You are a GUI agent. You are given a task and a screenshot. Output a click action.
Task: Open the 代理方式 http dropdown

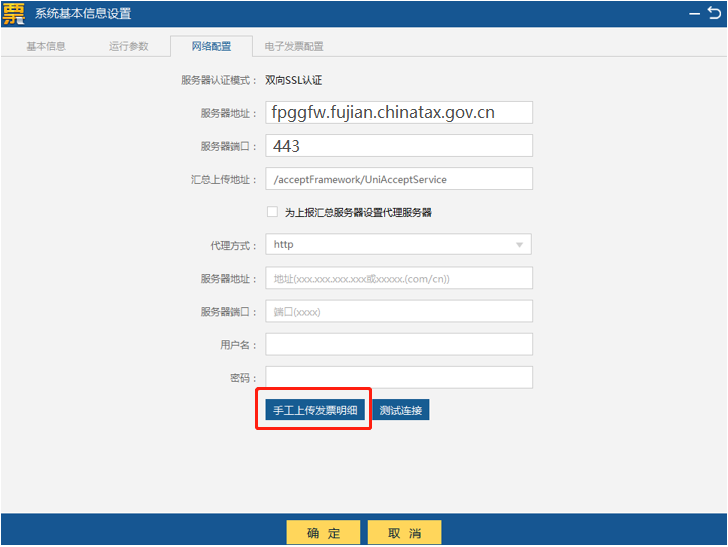398,244
